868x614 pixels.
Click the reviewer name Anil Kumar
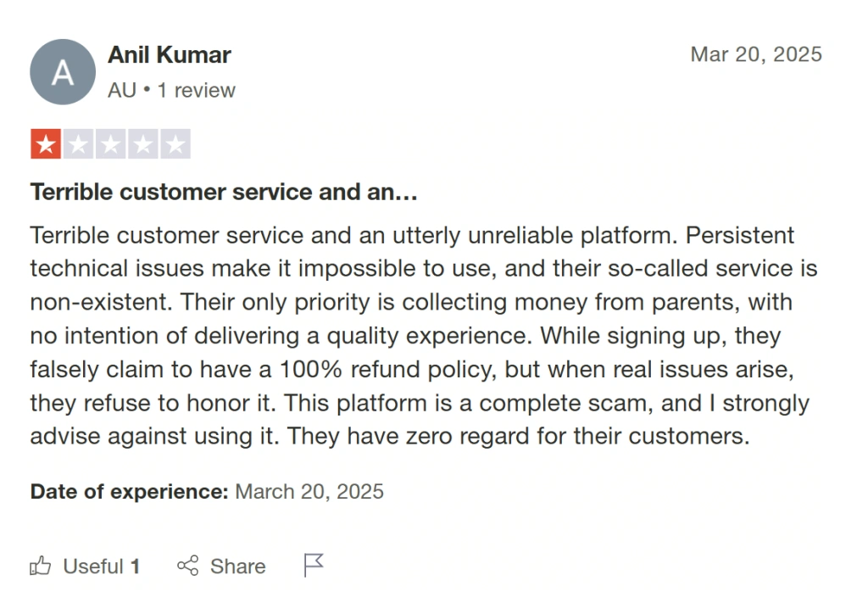coord(170,54)
